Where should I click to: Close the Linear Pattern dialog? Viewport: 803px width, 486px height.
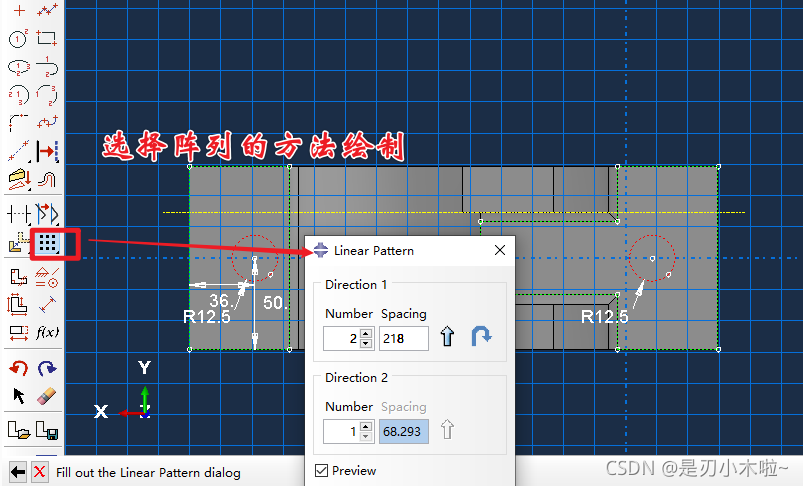(500, 250)
